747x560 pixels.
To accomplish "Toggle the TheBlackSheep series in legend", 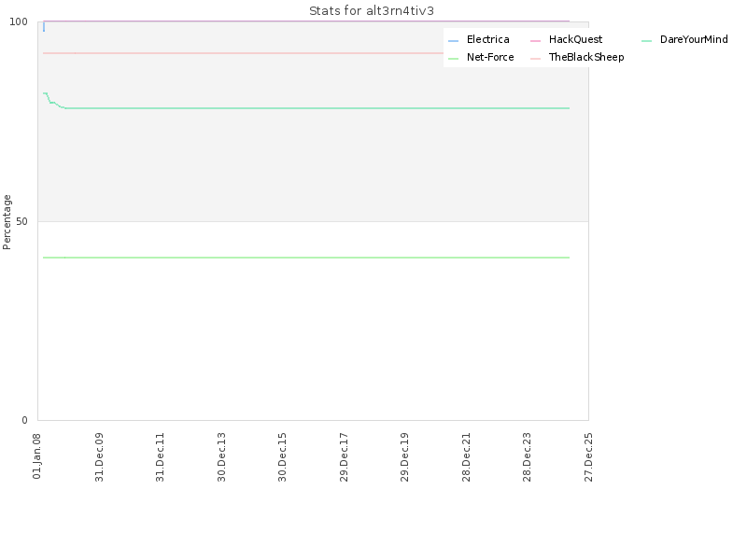I will tap(577, 57).
